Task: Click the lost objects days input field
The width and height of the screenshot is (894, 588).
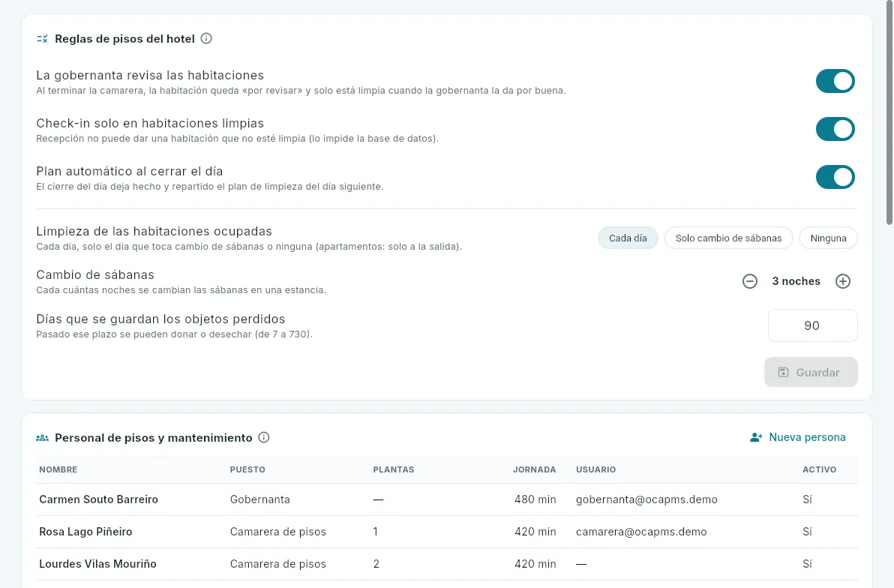Action: [812, 325]
